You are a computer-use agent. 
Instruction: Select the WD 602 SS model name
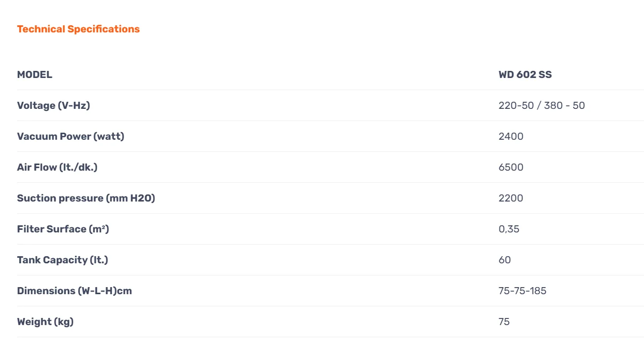click(x=525, y=74)
